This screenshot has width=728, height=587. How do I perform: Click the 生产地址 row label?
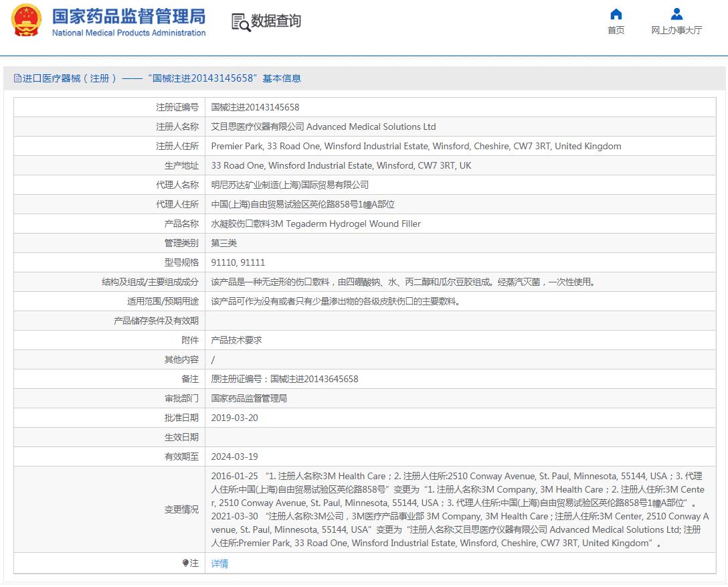(x=181, y=166)
